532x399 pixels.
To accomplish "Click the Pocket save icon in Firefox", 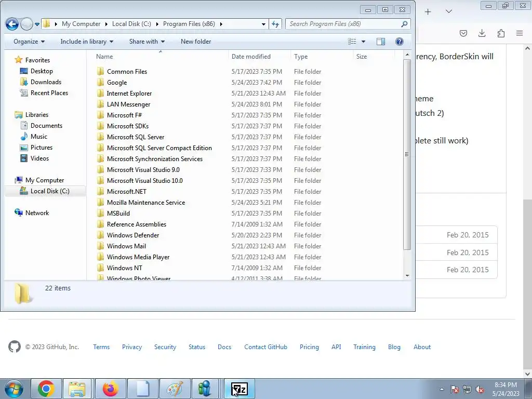I will pyautogui.click(x=463, y=33).
